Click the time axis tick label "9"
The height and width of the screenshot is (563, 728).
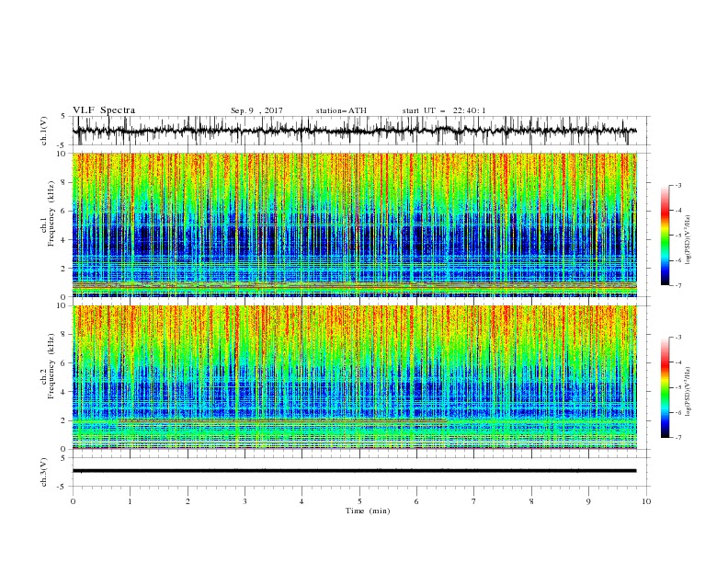pos(588,501)
